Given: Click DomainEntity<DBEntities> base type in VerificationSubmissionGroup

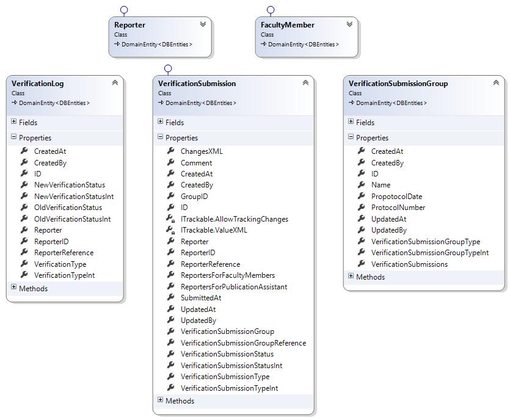Looking at the screenshot, I should click(x=392, y=103).
